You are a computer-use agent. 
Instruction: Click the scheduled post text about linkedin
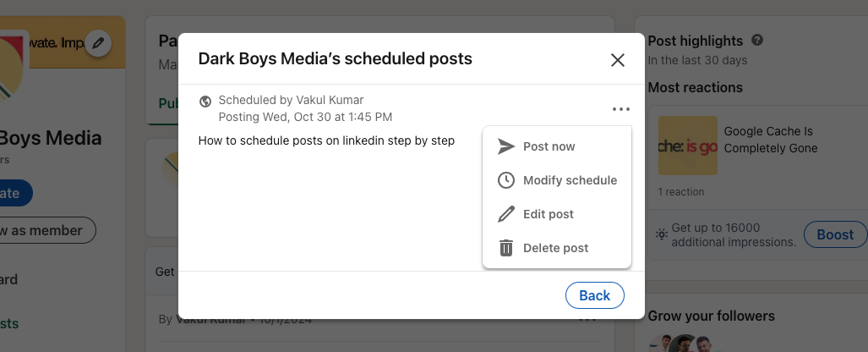pyautogui.click(x=326, y=140)
